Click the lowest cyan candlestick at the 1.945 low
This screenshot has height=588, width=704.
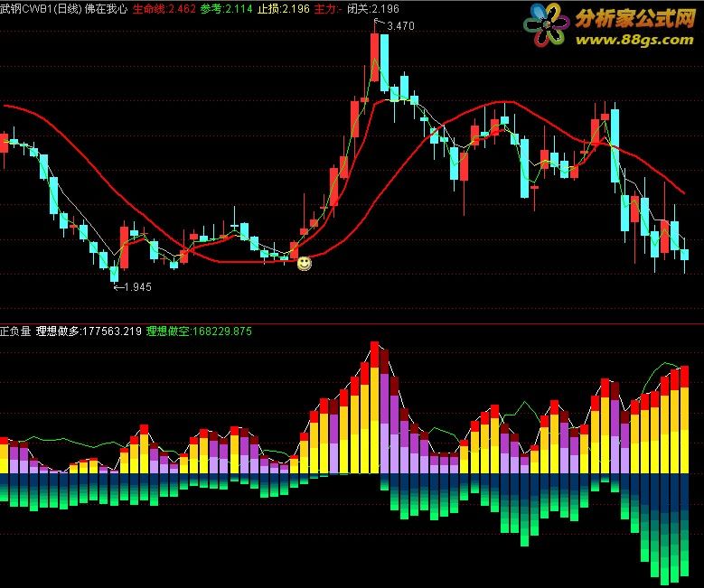(114, 274)
